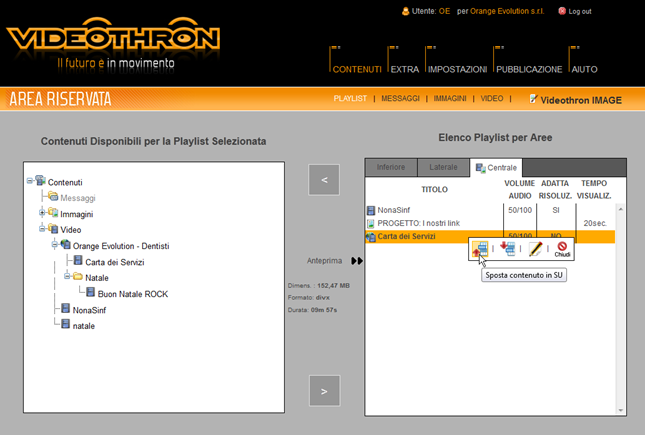Click the move content up icon
Viewport: 645px width, 435px height.
[481, 248]
